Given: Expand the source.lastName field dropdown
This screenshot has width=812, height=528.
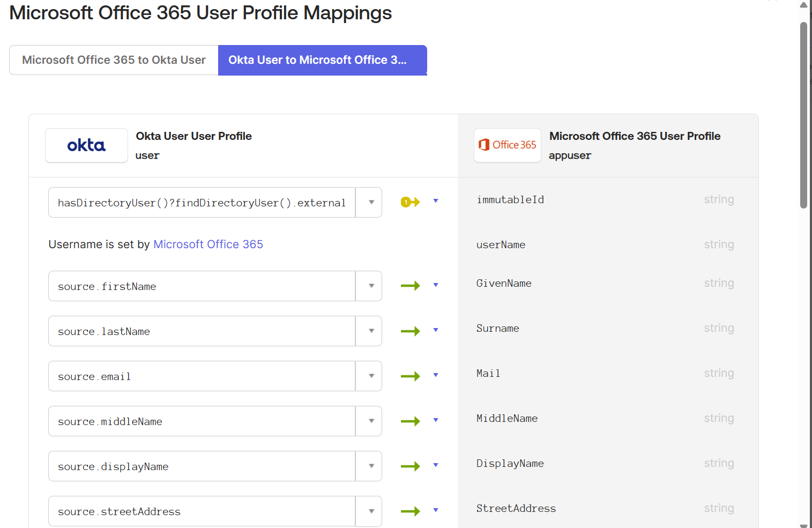Looking at the screenshot, I should (x=369, y=331).
